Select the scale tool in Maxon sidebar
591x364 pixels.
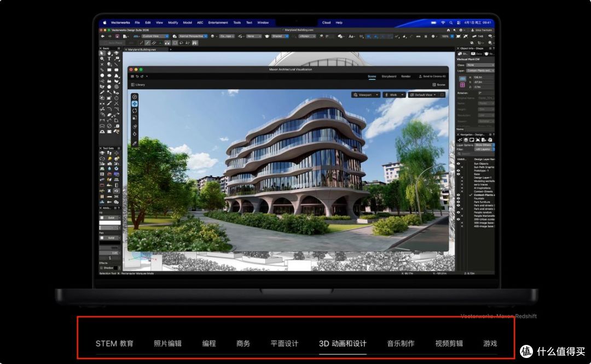pos(135,118)
